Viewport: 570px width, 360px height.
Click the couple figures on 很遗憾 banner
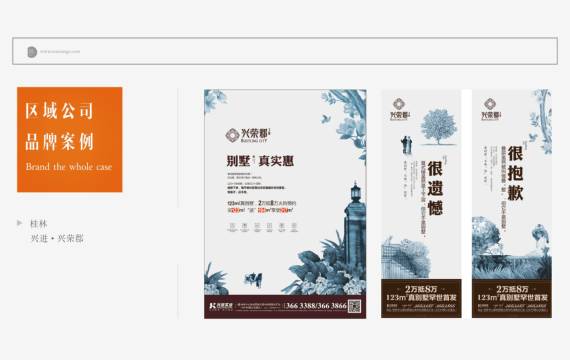point(406,145)
